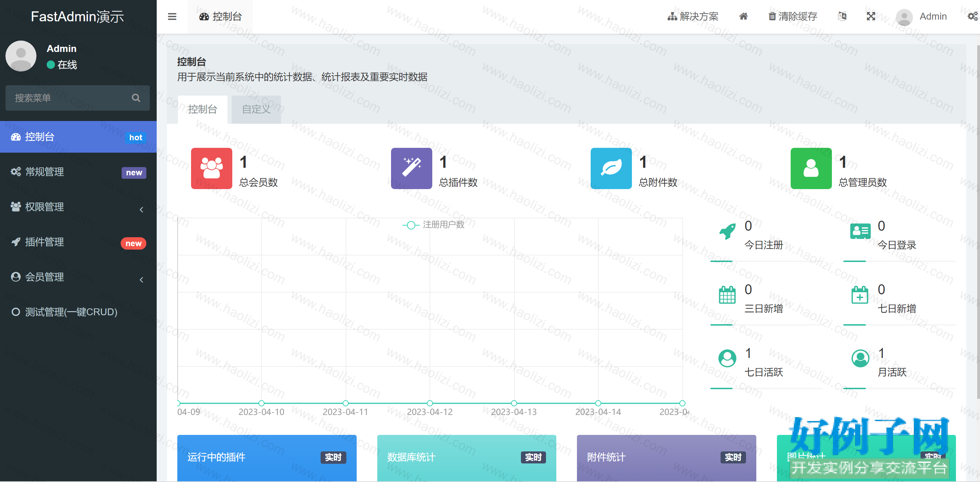Image resolution: width=980 pixels, height=482 pixels.
Task: Click the 2023-04-12 data point on chart
Action: [430, 403]
